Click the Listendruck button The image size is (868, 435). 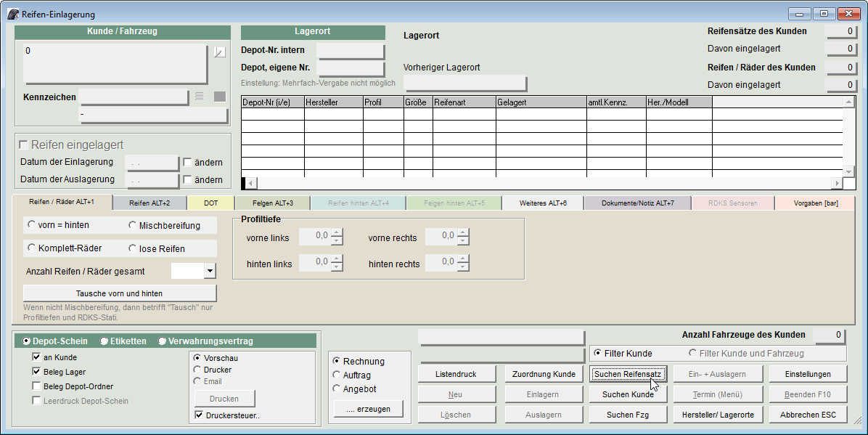(456, 374)
